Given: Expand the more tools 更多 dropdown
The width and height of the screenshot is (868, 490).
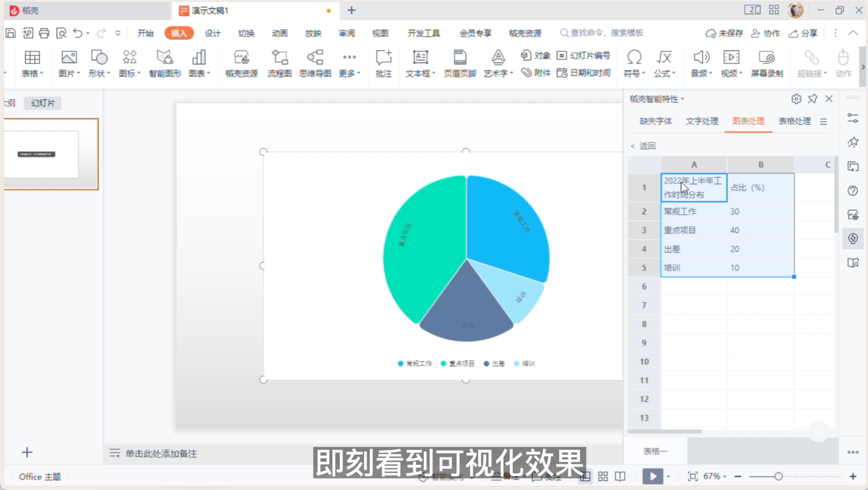Looking at the screenshot, I should 348,63.
